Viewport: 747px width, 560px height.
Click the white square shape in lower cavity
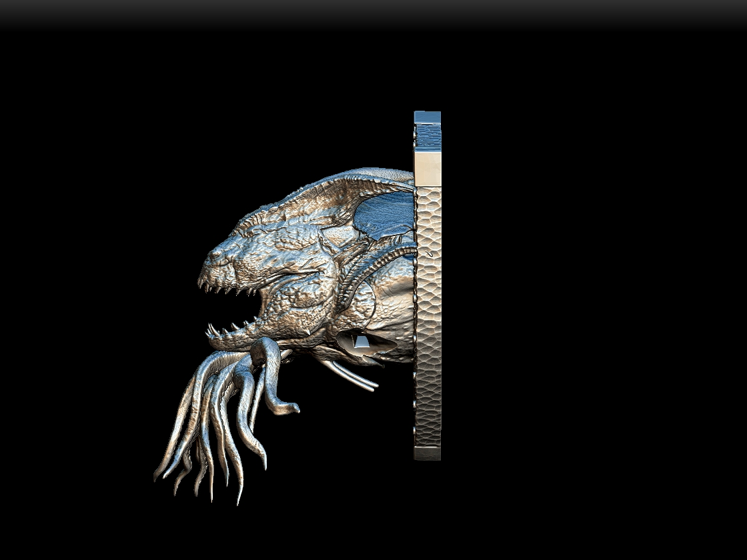click(x=361, y=343)
